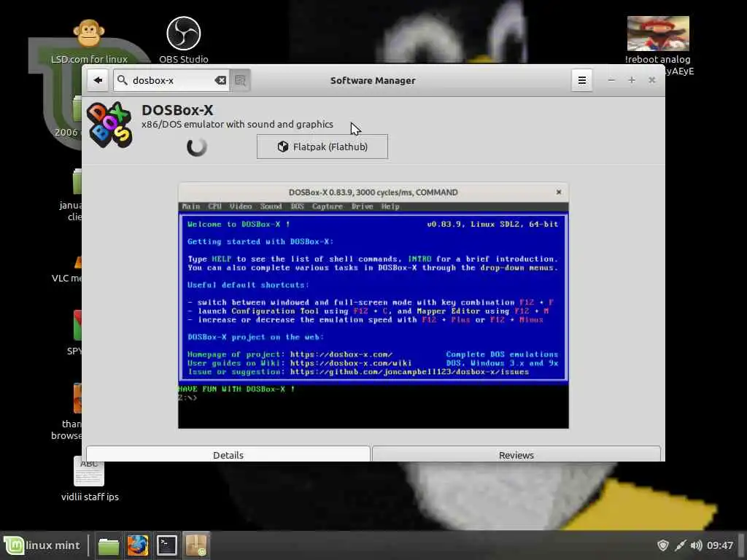Open the linux mint start menu
The width and height of the screenshot is (747, 560).
click(x=43, y=545)
